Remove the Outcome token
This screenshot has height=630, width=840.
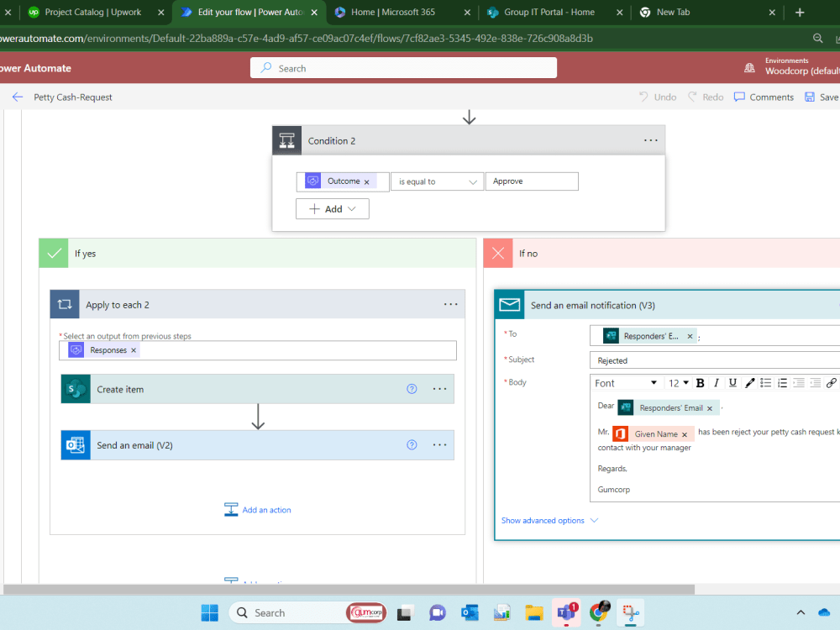point(366,182)
